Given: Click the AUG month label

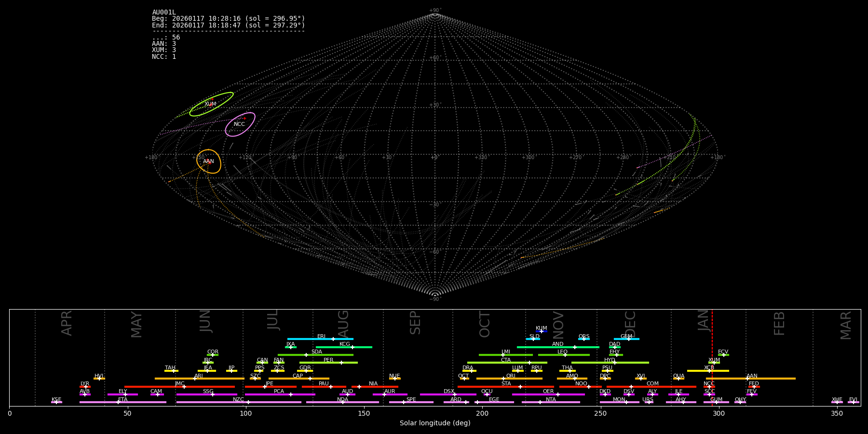Looking at the screenshot, I should tap(343, 324).
